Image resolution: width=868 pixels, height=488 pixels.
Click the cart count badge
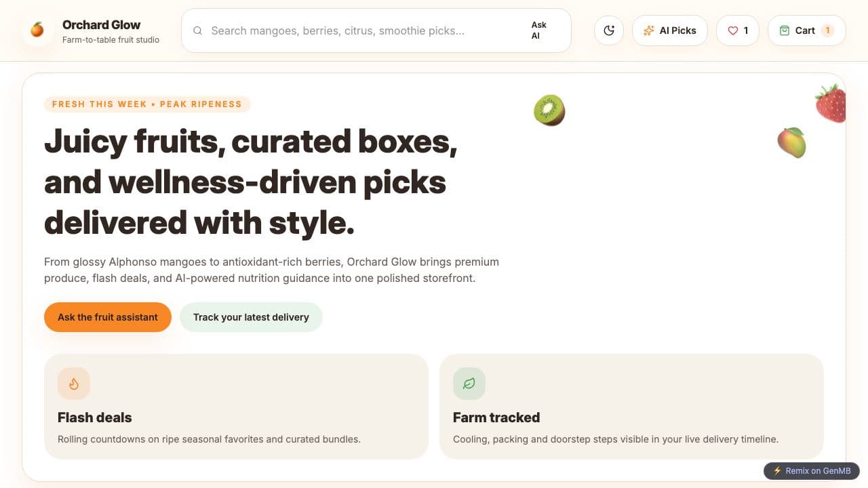click(x=827, y=30)
